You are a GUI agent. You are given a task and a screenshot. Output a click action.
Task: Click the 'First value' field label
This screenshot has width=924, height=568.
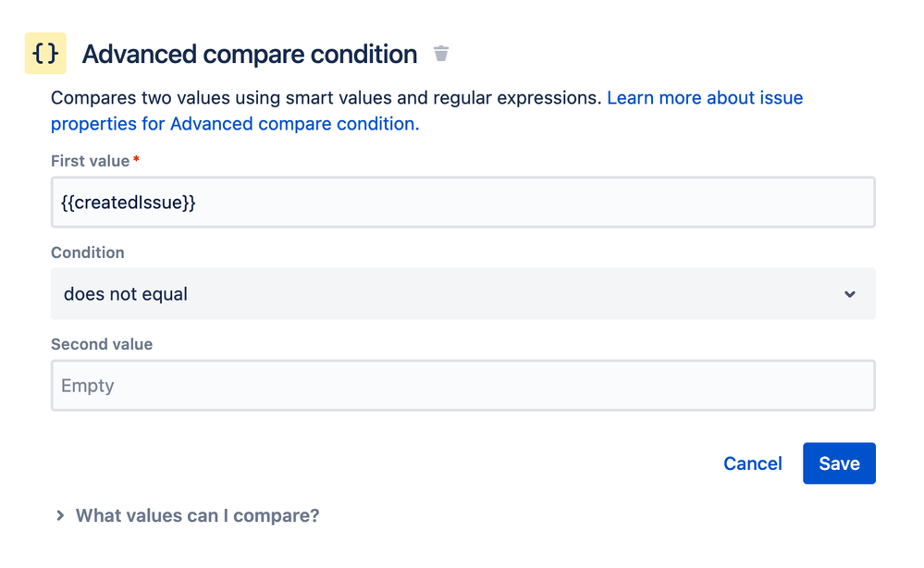90,161
